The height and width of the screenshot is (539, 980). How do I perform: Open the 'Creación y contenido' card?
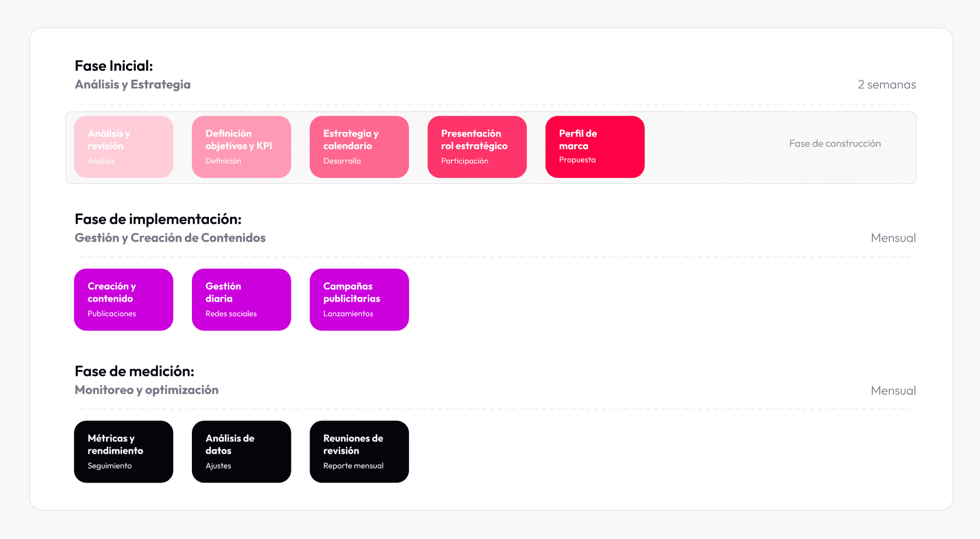click(x=124, y=299)
